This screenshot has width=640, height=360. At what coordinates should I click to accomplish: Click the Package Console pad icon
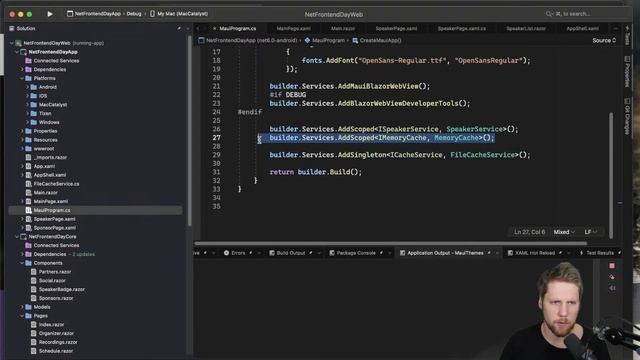click(332, 253)
